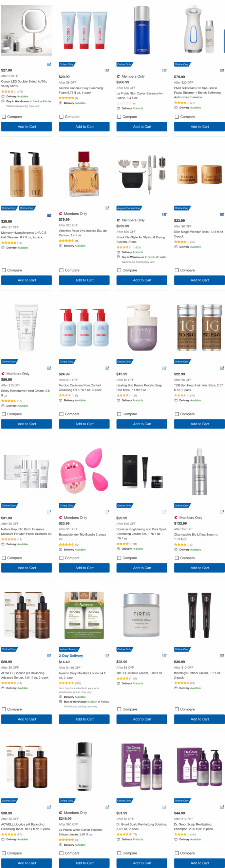Click list icon for Aveeno Daily Moisture Lotion
This screenshot has width=225, height=868.
[x=107, y=655]
